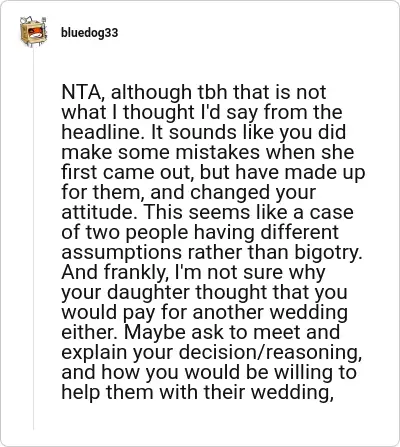Click the word "frankly," in the comment
400x447 pixels.
[135, 272]
